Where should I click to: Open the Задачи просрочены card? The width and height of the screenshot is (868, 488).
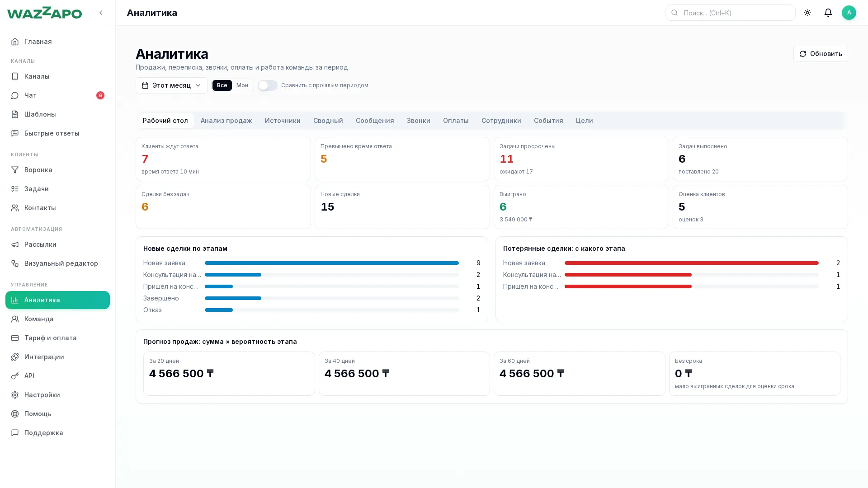pos(581,159)
